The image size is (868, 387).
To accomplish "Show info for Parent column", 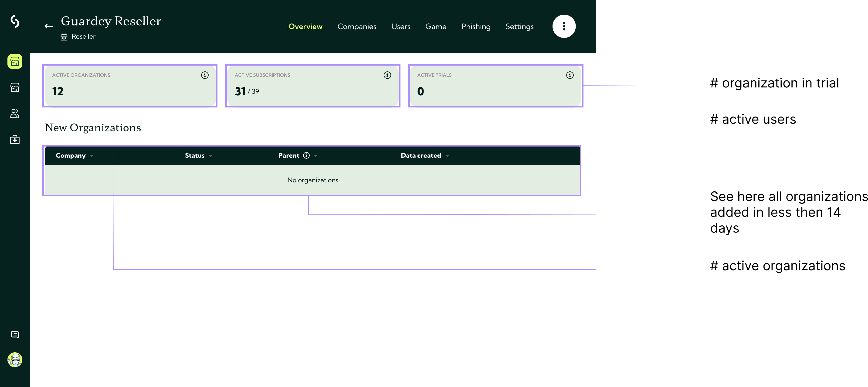I will pos(306,155).
